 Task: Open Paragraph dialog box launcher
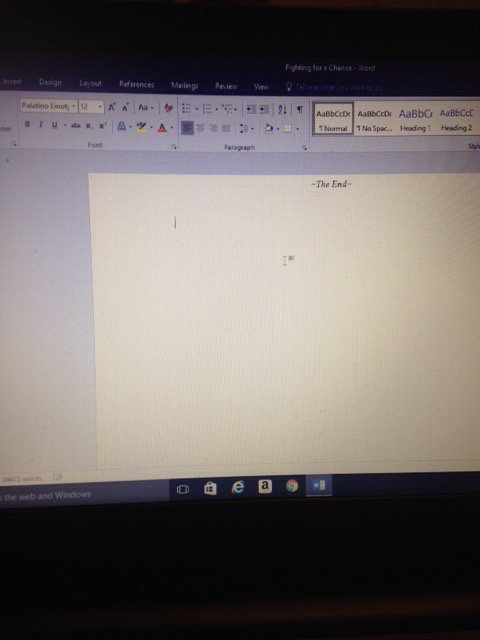305,147
